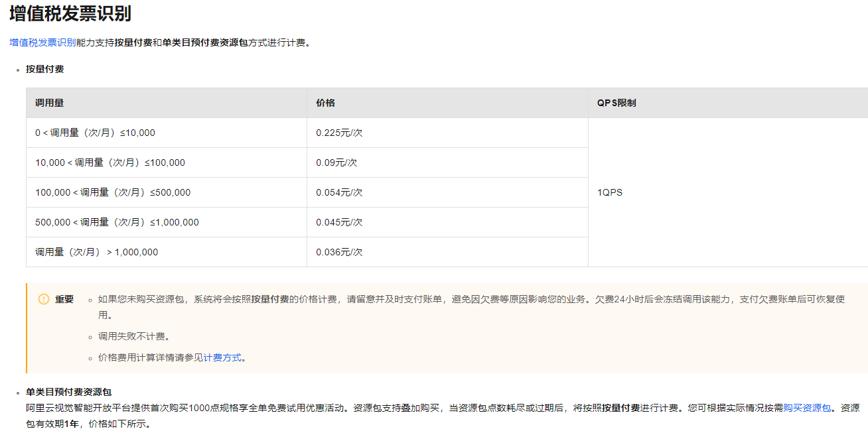Click the 价格 table column header
868x437 pixels.
point(325,103)
